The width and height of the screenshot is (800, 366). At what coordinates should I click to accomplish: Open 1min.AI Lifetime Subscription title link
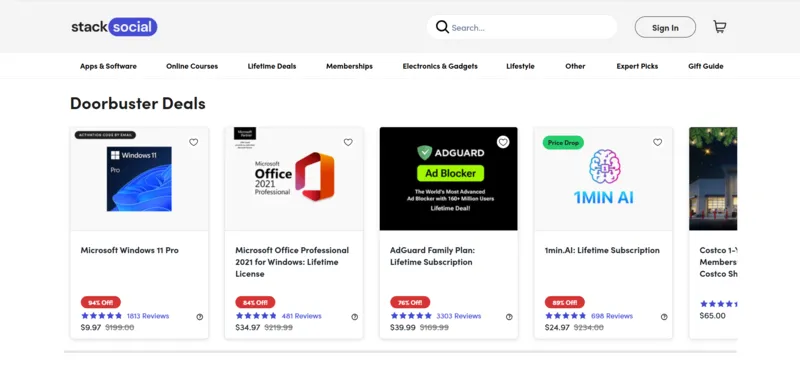(x=602, y=250)
